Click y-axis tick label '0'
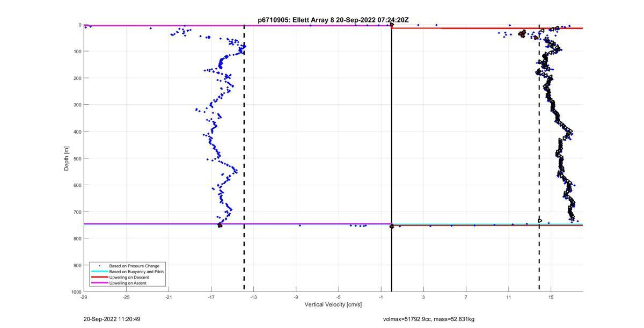Viewport: 644px width, 328px height. [x=80, y=25]
